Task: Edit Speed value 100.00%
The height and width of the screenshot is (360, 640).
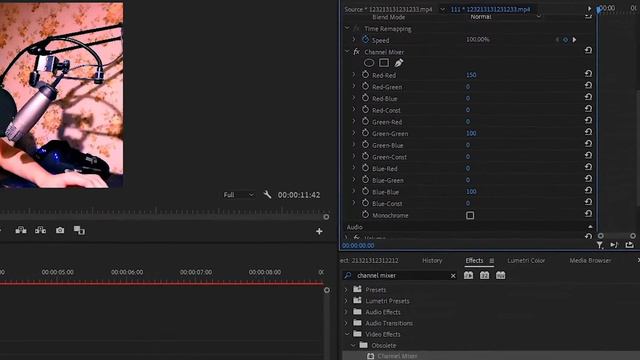Action: pos(478,40)
